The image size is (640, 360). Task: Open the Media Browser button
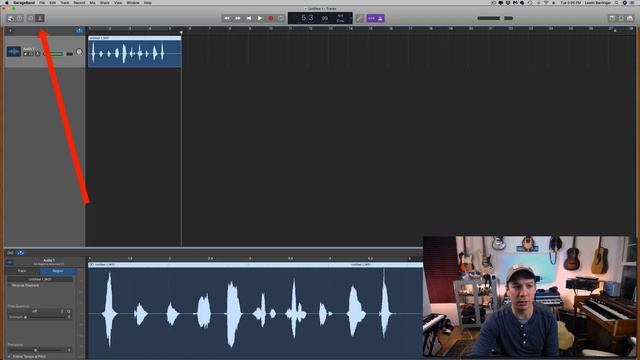[630, 18]
